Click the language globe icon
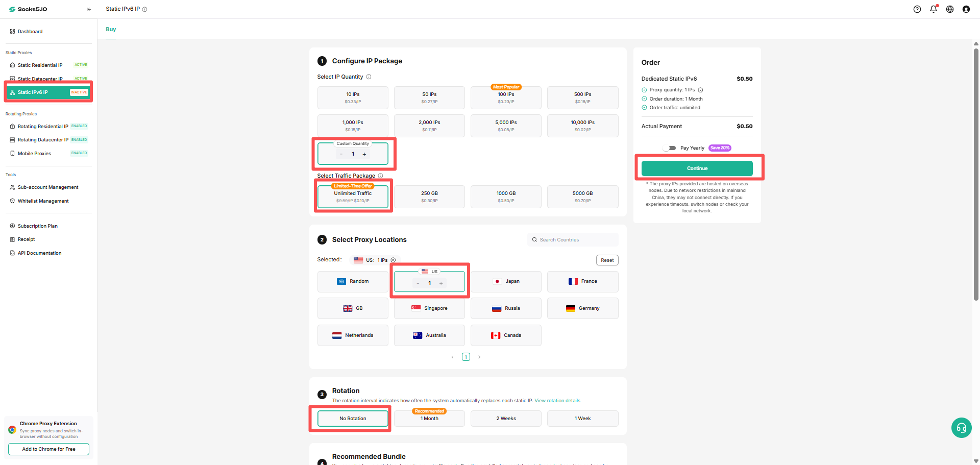Image resolution: width=980 pixels, height=465 pixels. (x=950, y=9)
